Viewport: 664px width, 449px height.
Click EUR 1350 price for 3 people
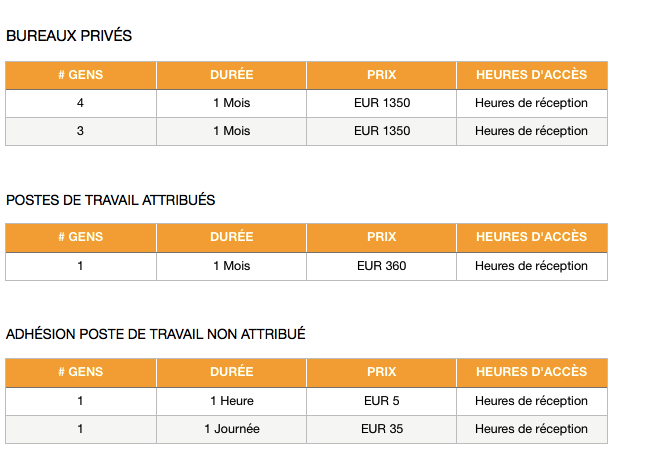[x=382, y=131]
